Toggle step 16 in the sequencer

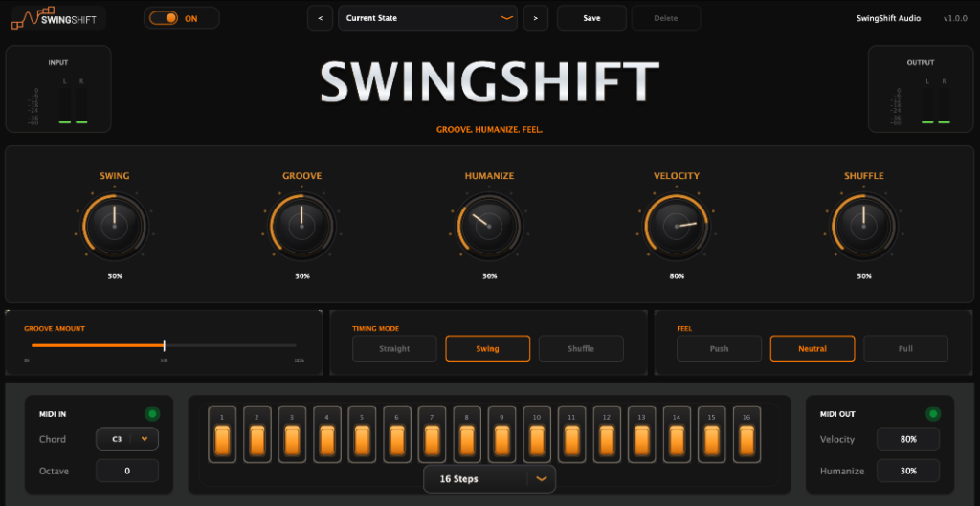pyautogui.click(x=746, y=434)
